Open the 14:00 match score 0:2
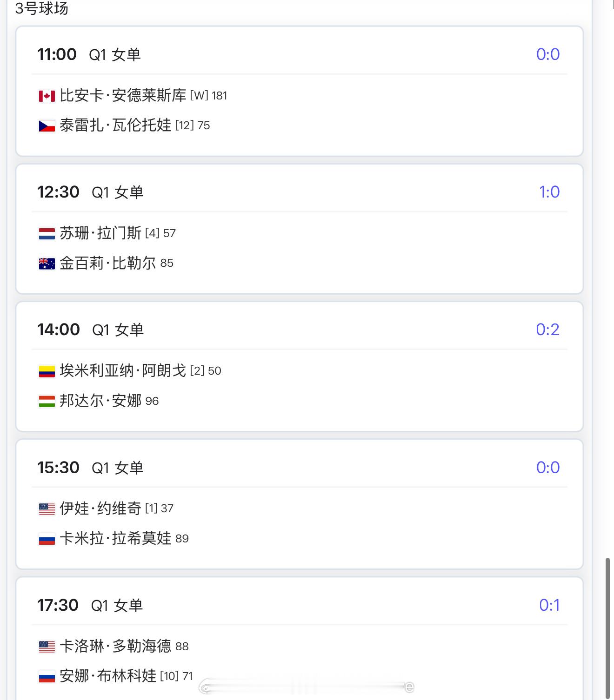The image size is (614, 700). [x=547, y=330]
